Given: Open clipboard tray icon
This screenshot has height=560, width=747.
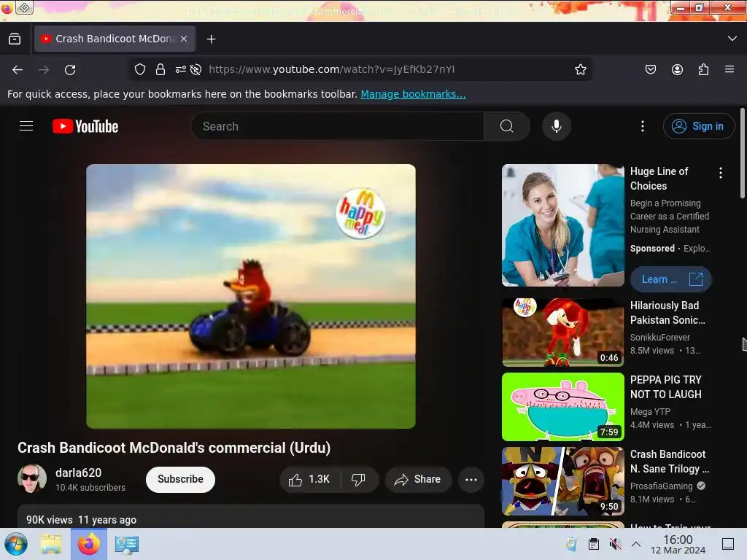Looking at the screenshot, I should pos(593,544).
